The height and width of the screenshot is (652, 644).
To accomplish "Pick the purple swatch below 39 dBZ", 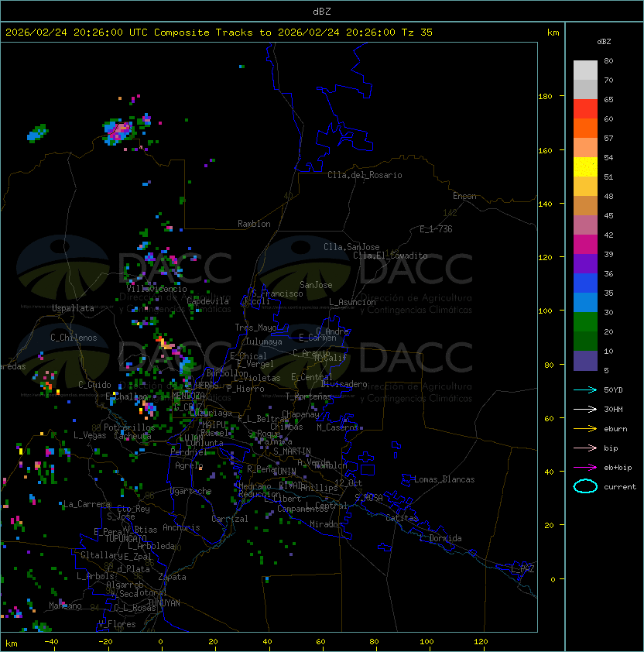I will pyautogui.click(x=585, y=263).
